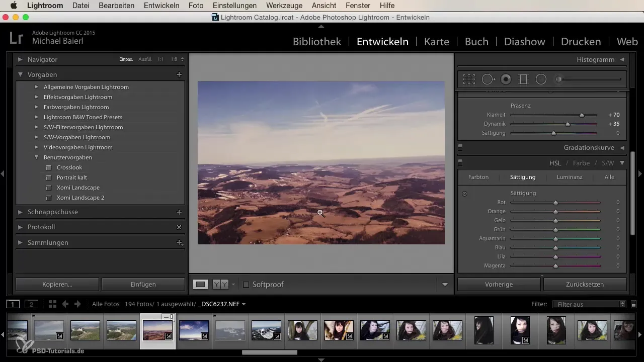Hide the bottom filmstrip panel
This screenshot has width=644, height=362.
[x=321, y=359]
